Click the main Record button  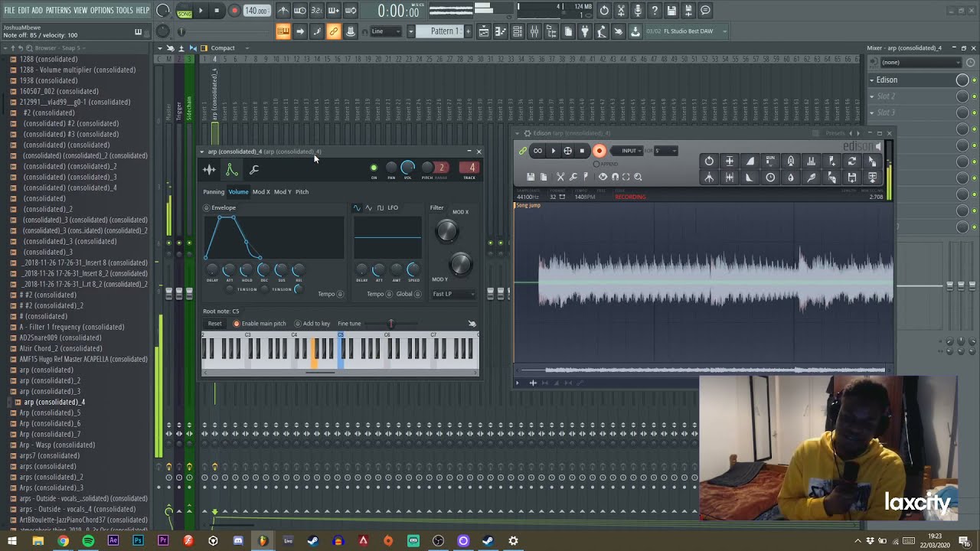coord(234,11)
